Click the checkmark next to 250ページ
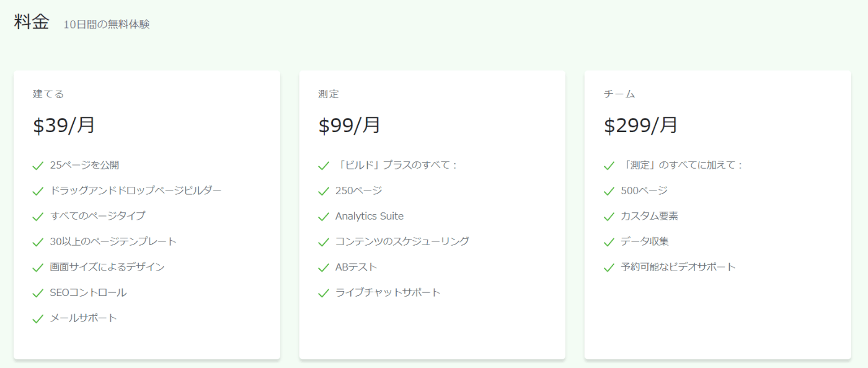 pos(323,191)
